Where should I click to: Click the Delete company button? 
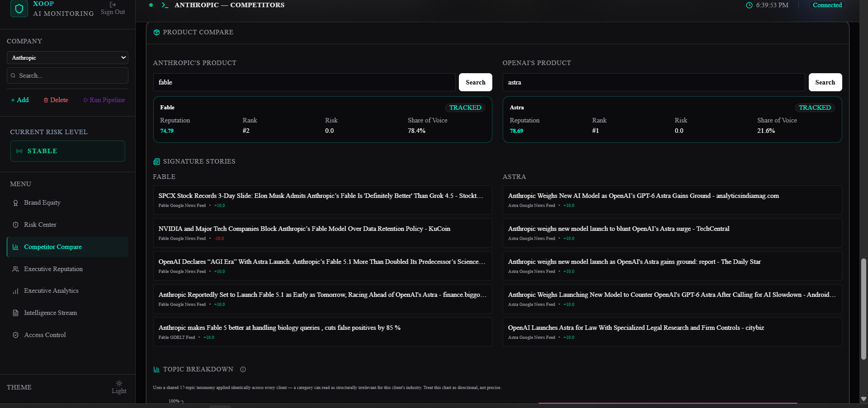[x=56, y=100]
